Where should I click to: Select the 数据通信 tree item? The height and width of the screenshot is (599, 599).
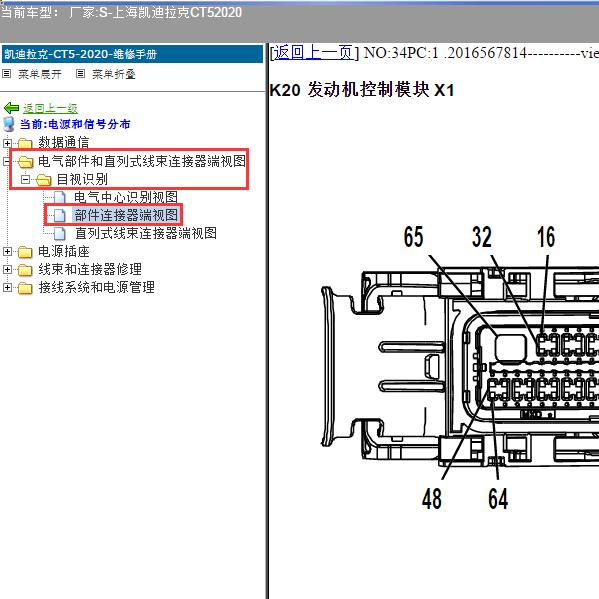(x=63, y=143)
